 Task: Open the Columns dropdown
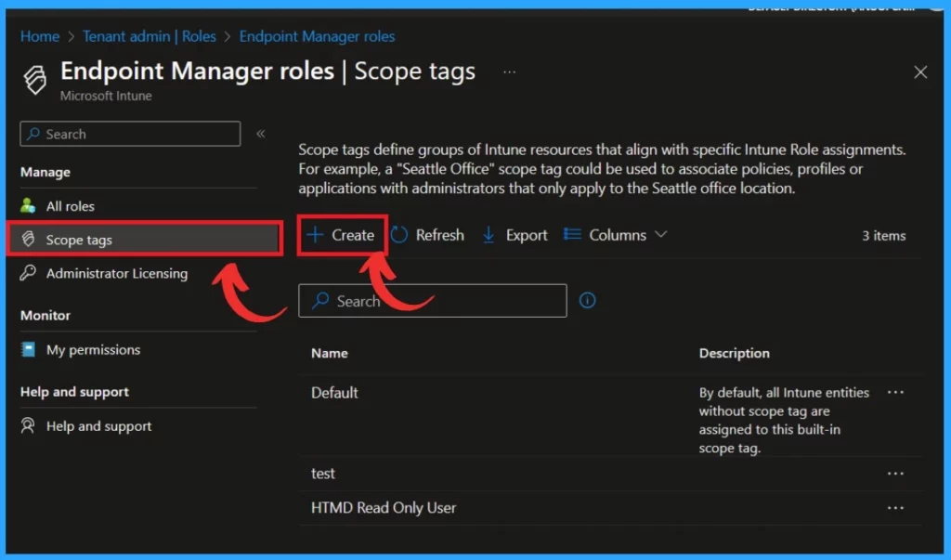point(617,235)
